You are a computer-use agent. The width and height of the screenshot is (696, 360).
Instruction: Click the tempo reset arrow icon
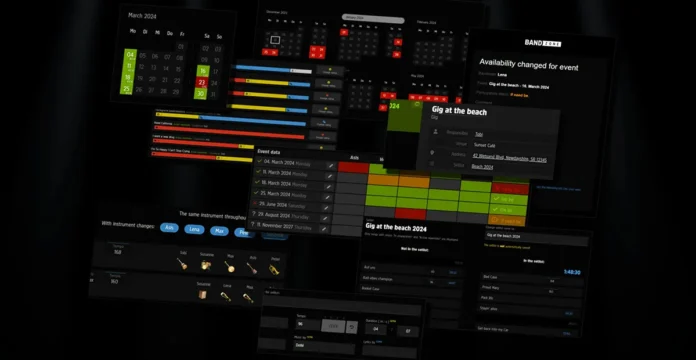tap(352, 327)
